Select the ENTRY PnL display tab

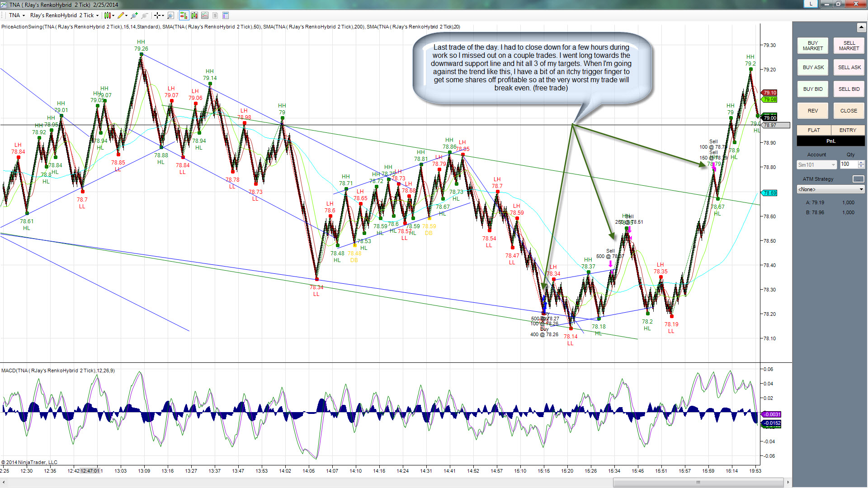[x=848, y=130]
